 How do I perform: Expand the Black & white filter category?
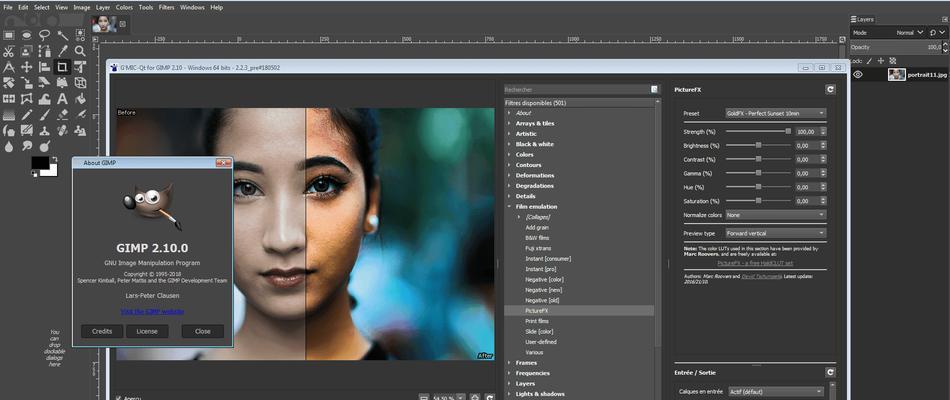pos(510,144)
